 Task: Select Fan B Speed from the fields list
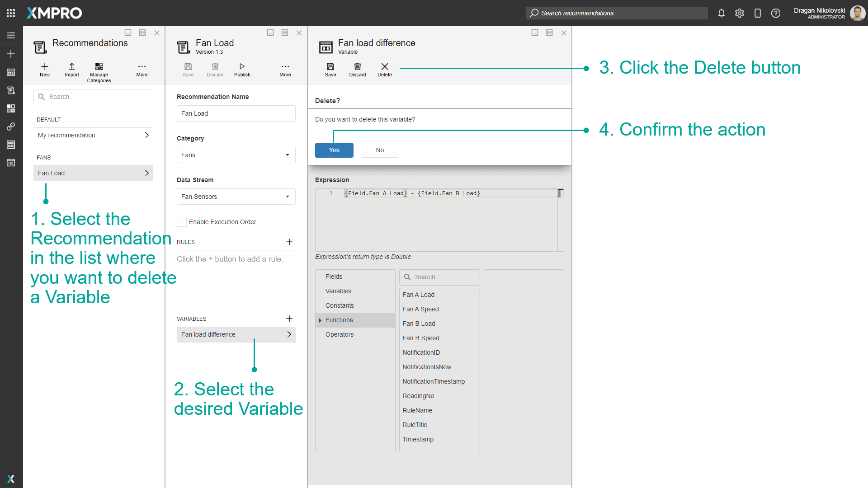(421, 338)
